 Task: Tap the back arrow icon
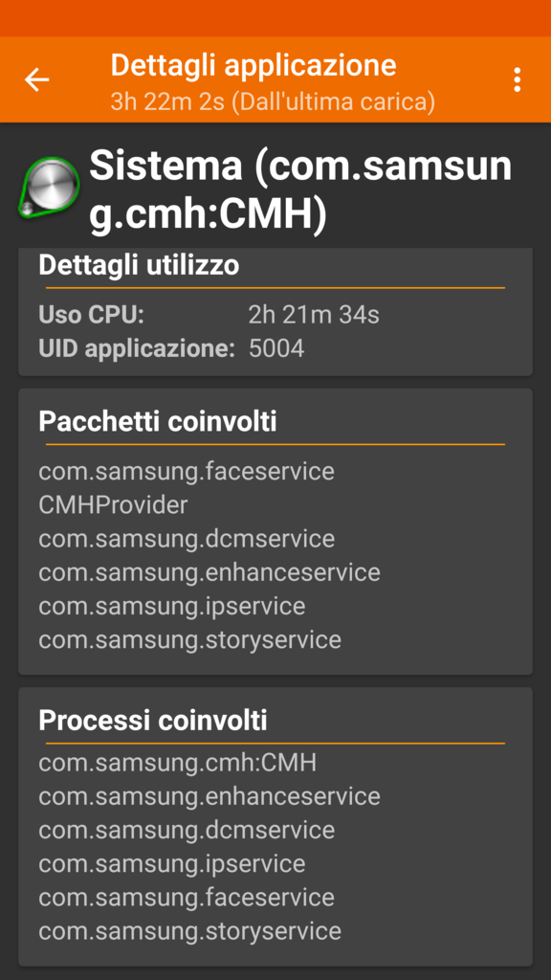click(x=37, y=80)
